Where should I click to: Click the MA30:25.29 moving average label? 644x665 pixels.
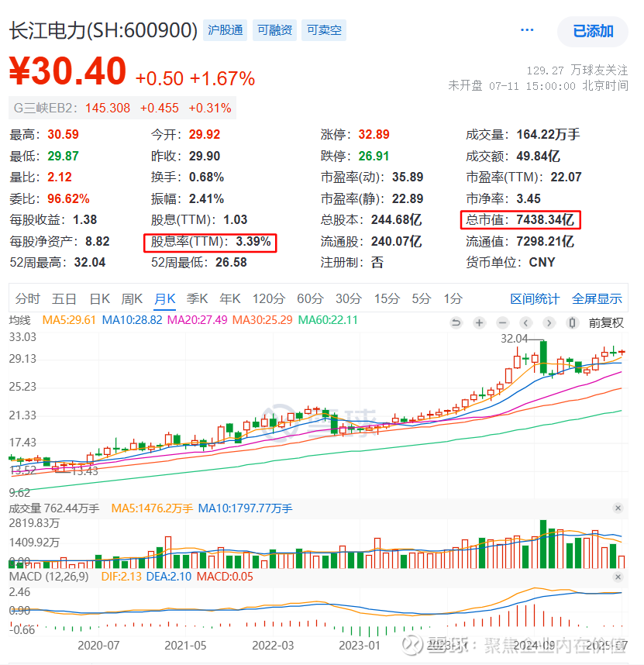(x=263, y=320)
